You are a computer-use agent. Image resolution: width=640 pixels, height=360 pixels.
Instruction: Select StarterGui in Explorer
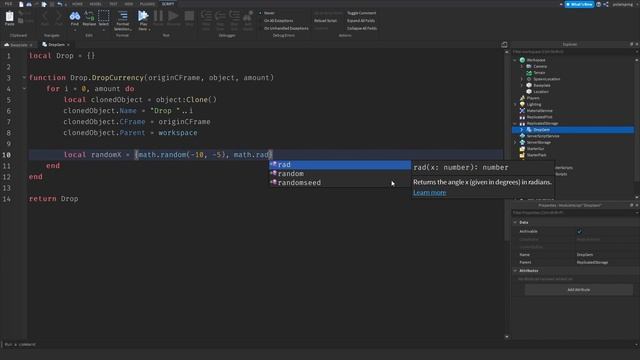point(535,149)
